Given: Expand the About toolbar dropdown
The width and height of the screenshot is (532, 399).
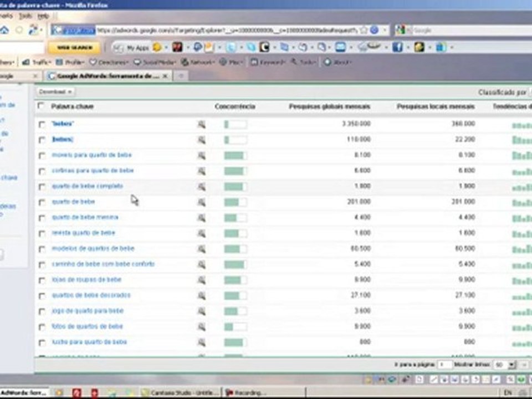Looking at the screenshot, I should coord(337,63).
